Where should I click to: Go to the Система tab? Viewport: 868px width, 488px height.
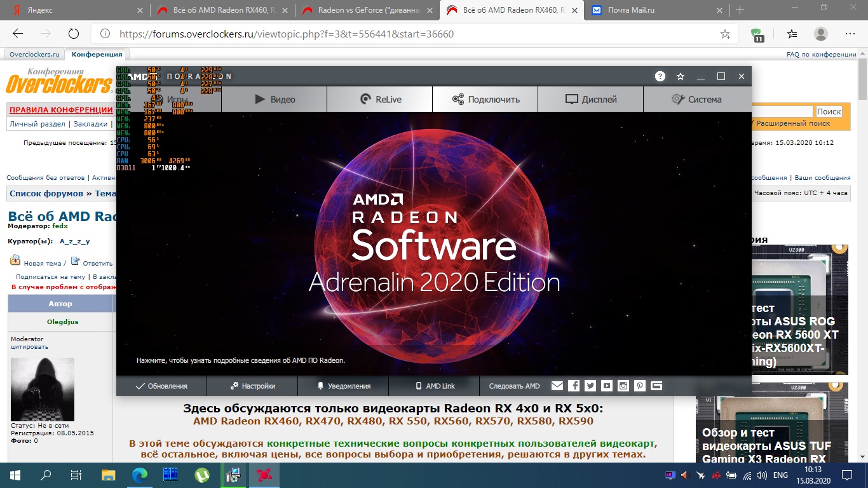697,99
